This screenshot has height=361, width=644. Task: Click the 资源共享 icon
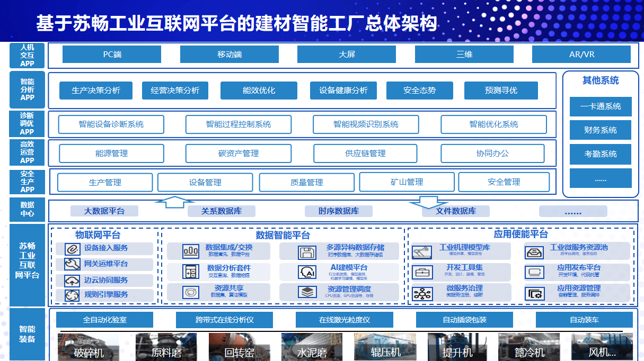pos(190,292)
